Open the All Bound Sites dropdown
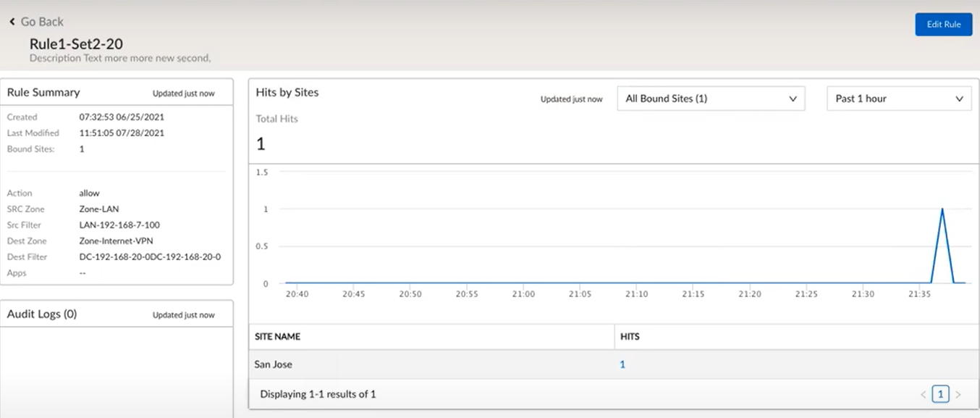This screenshot has height=418, width=980. (x=710, y=99)
